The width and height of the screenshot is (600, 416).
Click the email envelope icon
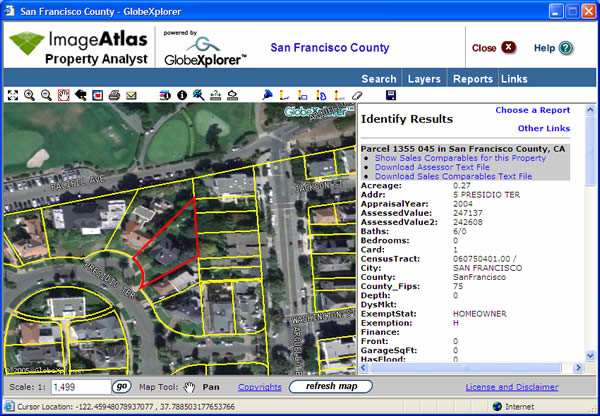131,95
